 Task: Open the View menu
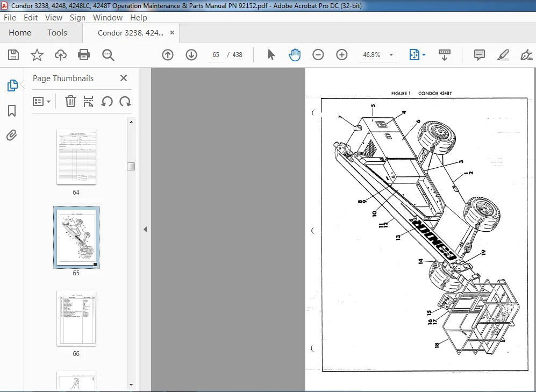point(54,17)
